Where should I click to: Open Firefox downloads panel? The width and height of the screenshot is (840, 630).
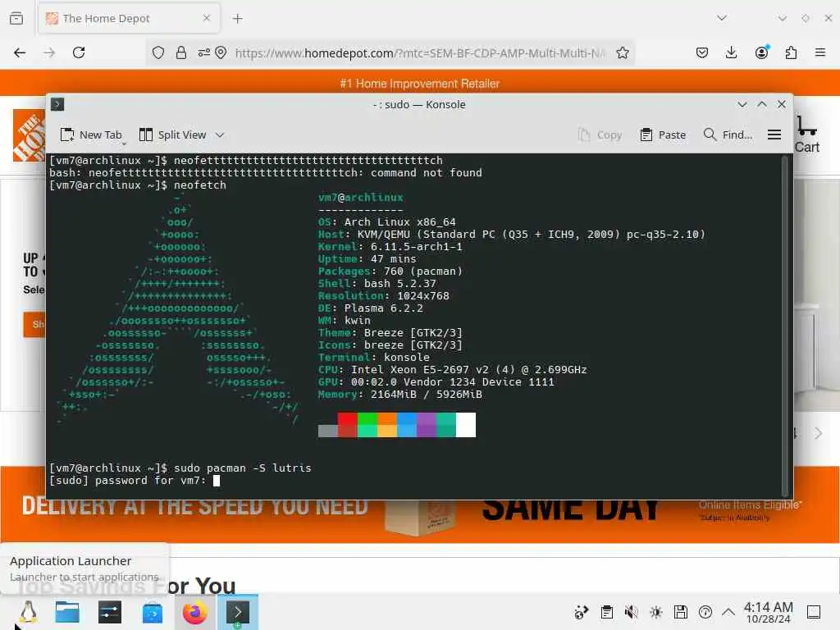[731, 52]
